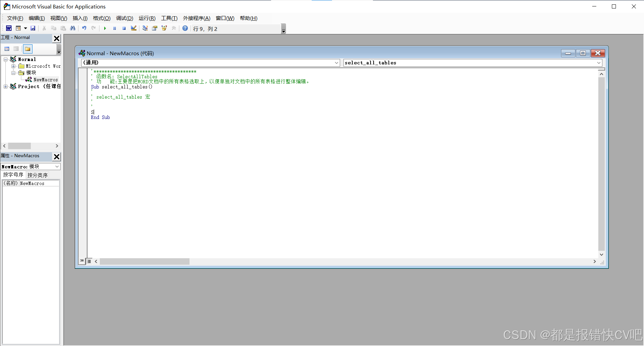Open the 编辑(E) menu
The height and width of the screenshot is (346, 644).
coord(37,18)
